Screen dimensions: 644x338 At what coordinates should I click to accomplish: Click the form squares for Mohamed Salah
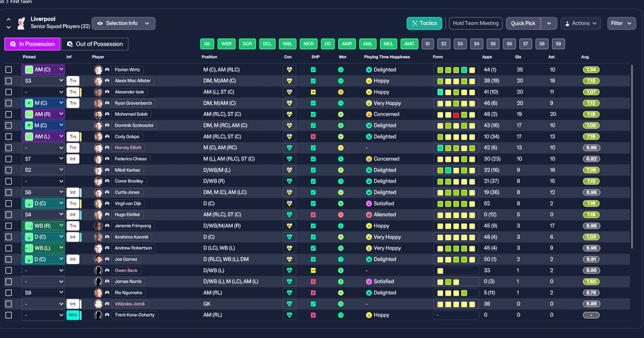coord(456,114)
